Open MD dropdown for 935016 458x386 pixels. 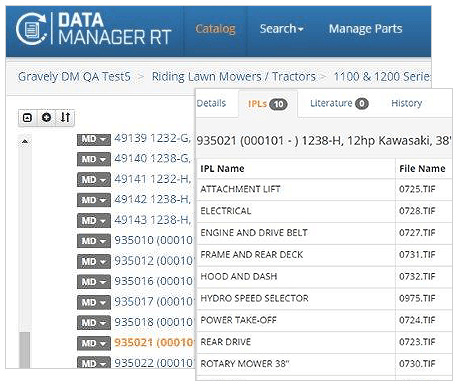pyautogui.click(x=94, y=282)
